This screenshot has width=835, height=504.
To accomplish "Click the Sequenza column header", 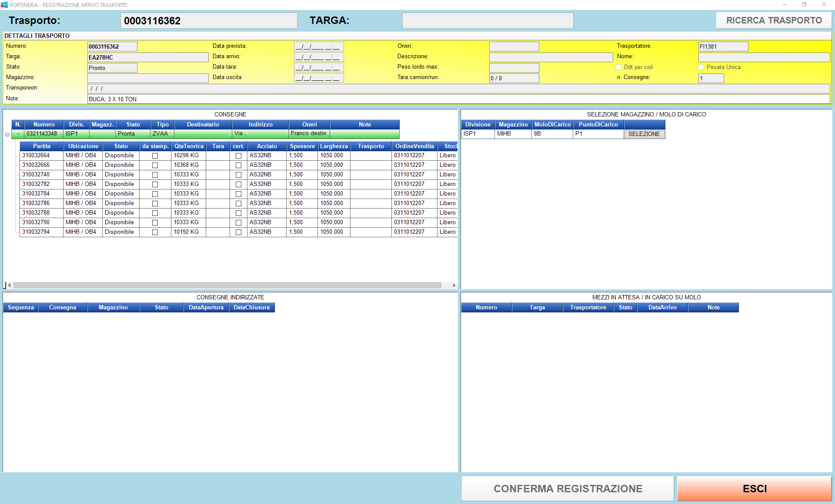I will (21, 307).
